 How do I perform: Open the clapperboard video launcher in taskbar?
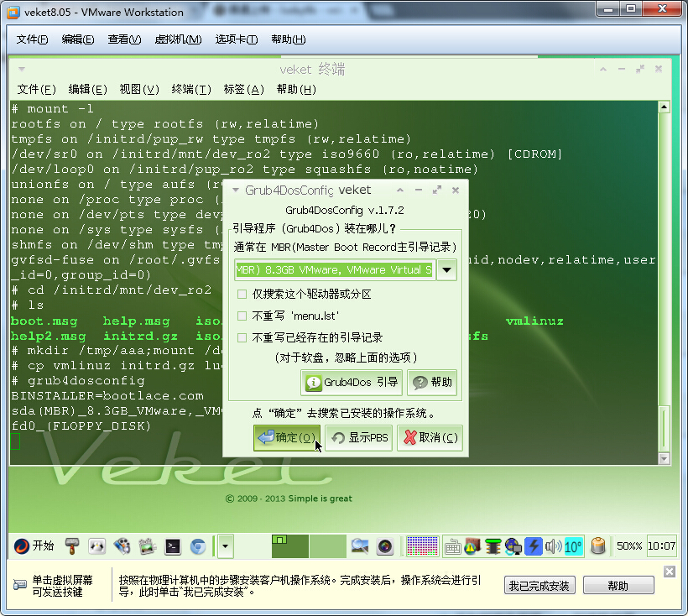(x=148, y=546)
